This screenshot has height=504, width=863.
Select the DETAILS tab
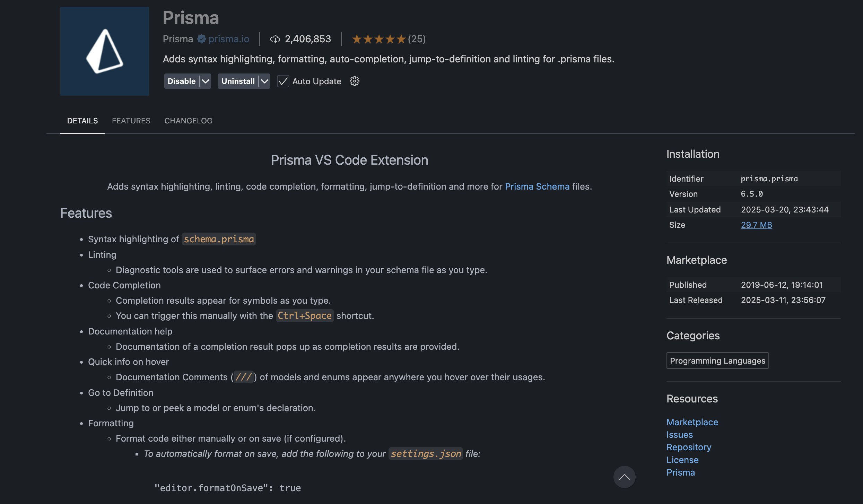point(82,121)
